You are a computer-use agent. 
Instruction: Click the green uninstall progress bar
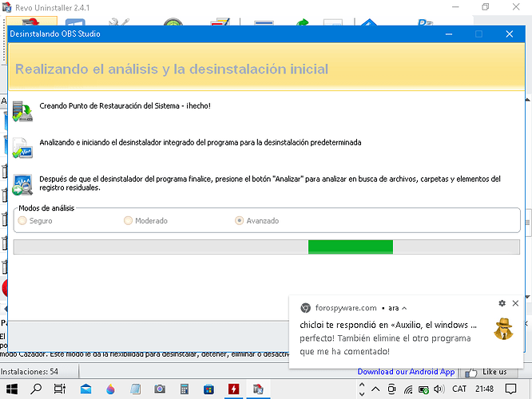pyautogui.click(x=351, y=247)
